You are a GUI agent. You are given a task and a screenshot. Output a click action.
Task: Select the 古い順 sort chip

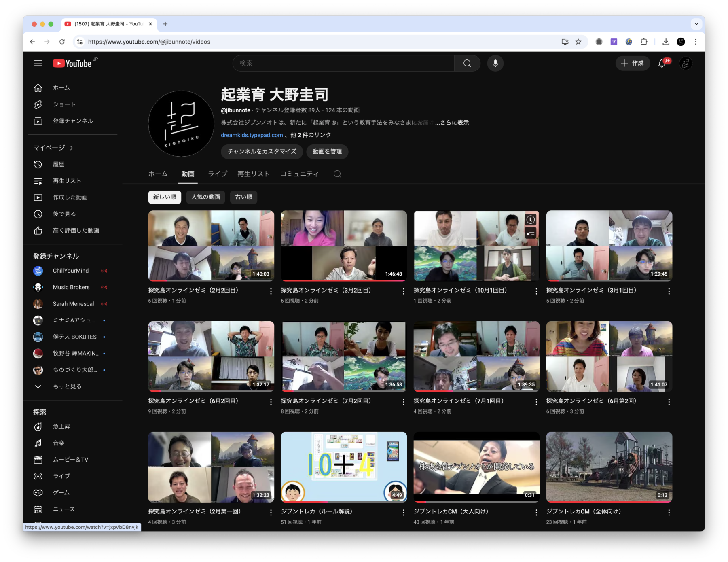(x=243, y=197)
